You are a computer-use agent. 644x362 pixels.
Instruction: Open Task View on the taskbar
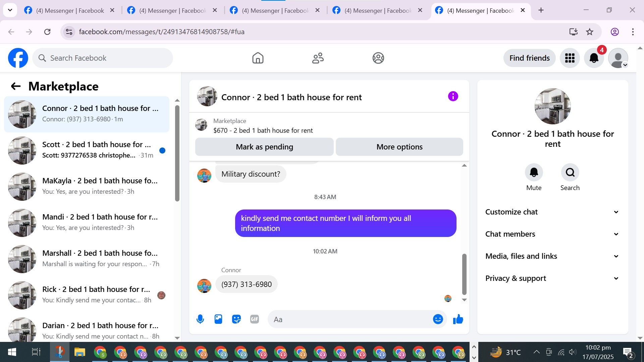(36, 352)
